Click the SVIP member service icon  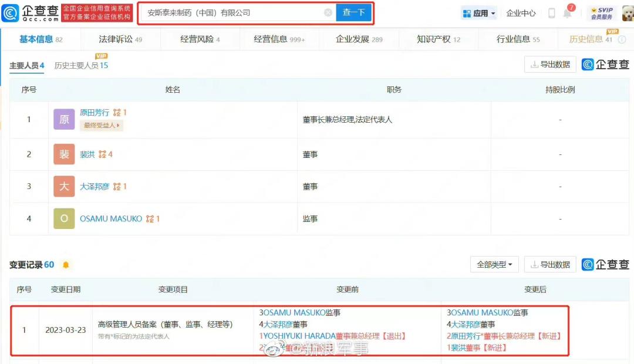click(x=601, y=13)
